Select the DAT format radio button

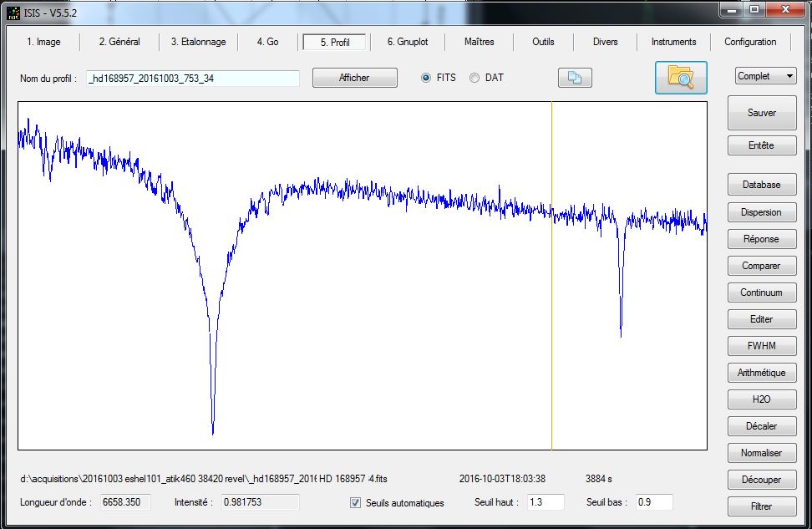point(475,78)
